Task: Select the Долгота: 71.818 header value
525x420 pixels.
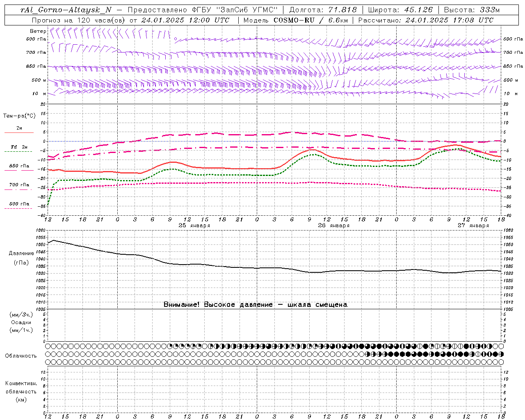Action: click(323, 10)
